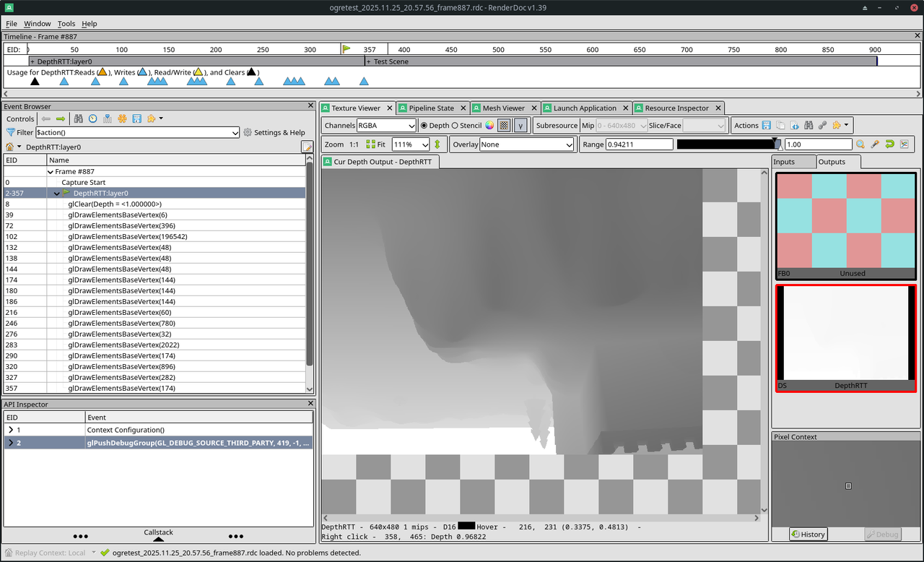Select the DepthRTT depth output thumbnail
Image resolution: width=924 pixels, height=562 pixels.
tap(846, 338)
